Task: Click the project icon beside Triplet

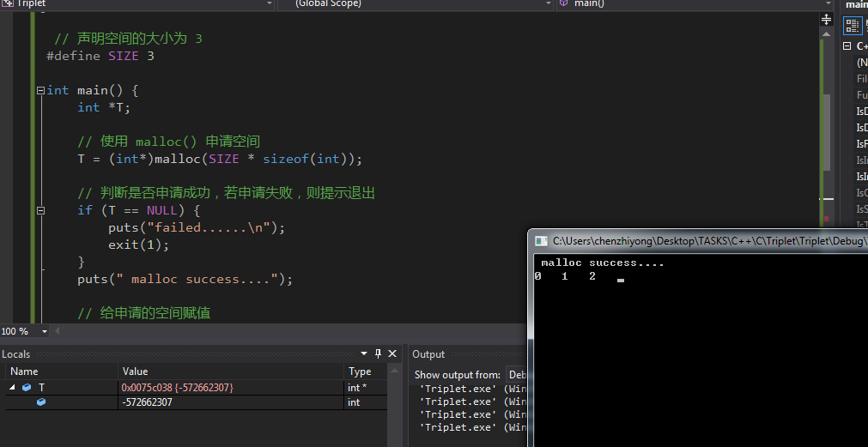Action: pyautogui.click(x=7, y=3)
